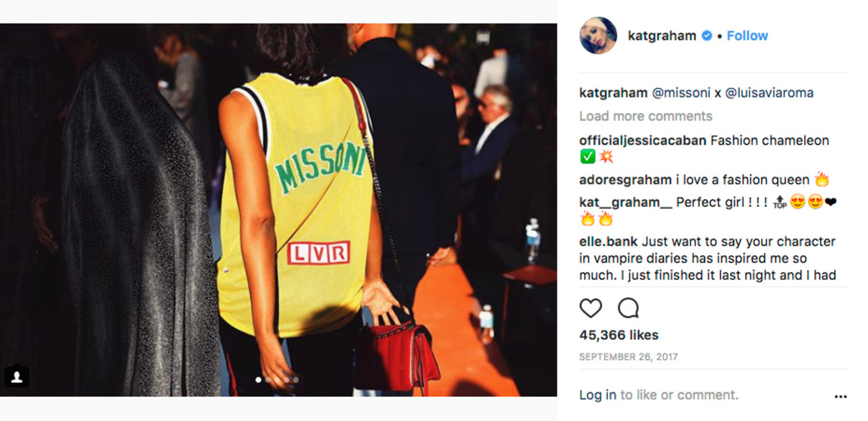Open the @luisaviaroma mention link
Image resolution: width=868 pixels, height=421 pixels.
point(769,93)
